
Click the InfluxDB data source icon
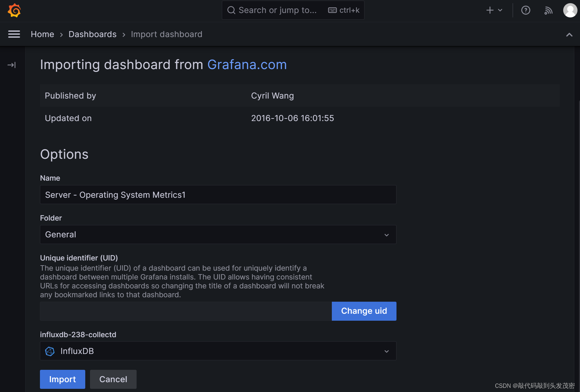tap(50, 351)
